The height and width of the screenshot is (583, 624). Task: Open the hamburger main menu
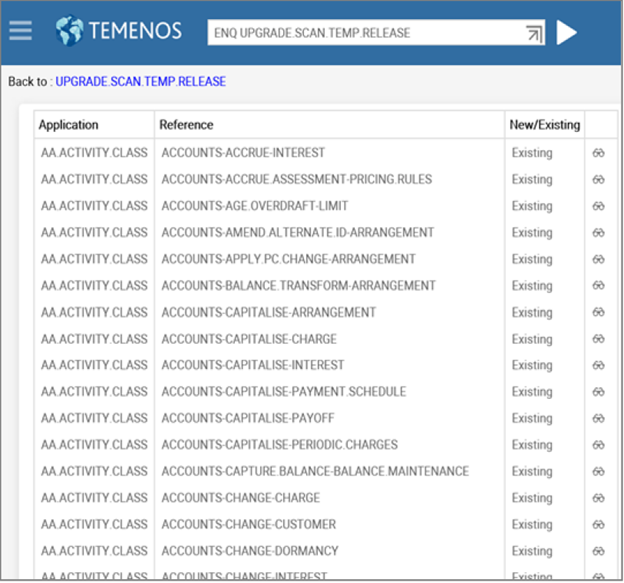(20, 31)
